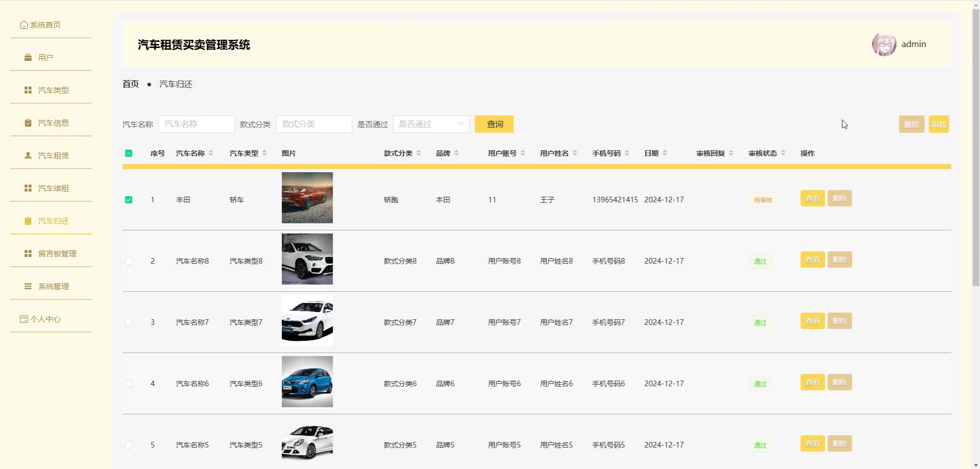
Task: Click the list icon beside 系统管理
Action: [28, 287]
